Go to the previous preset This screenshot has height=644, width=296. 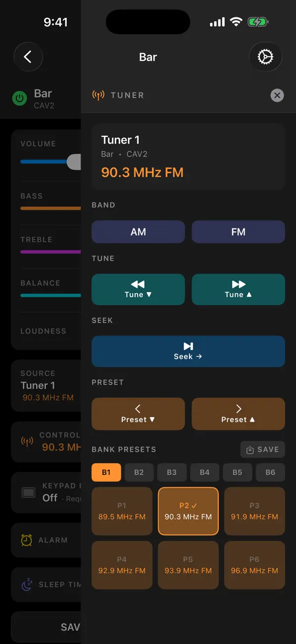[x=138, y=414]
